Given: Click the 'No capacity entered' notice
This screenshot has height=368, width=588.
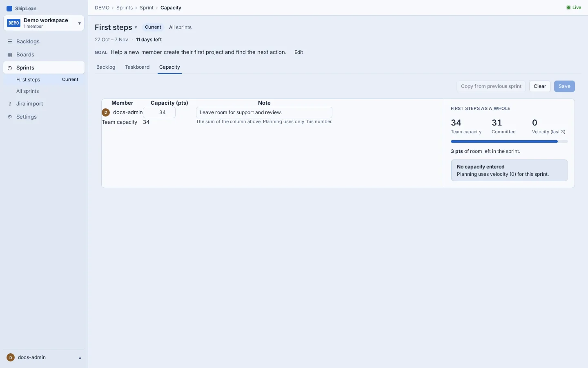Looking at the screenshot, I should point(509,171).
